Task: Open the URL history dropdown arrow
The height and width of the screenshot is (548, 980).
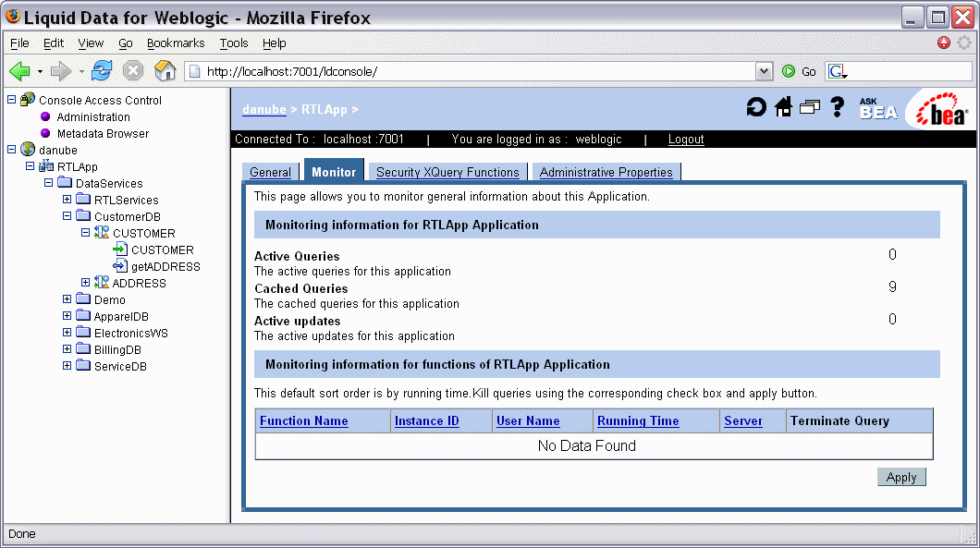Action: (x=764, y=71)
